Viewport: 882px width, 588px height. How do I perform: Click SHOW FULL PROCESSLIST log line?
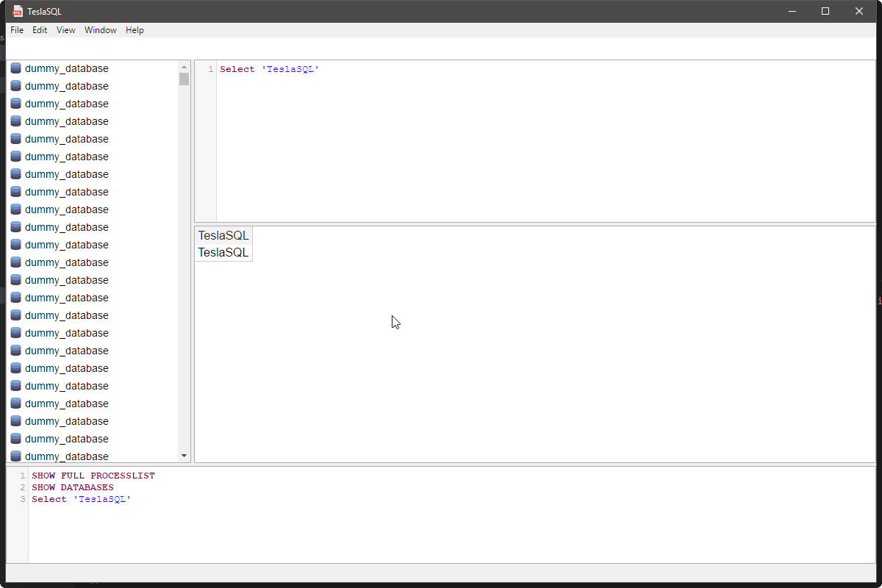click(x=93, y=476)
